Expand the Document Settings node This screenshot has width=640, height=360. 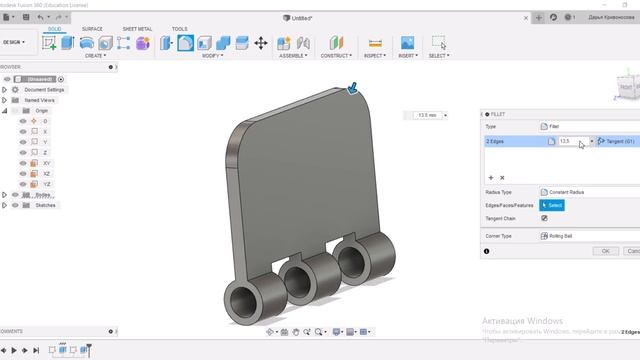[4, 90]
